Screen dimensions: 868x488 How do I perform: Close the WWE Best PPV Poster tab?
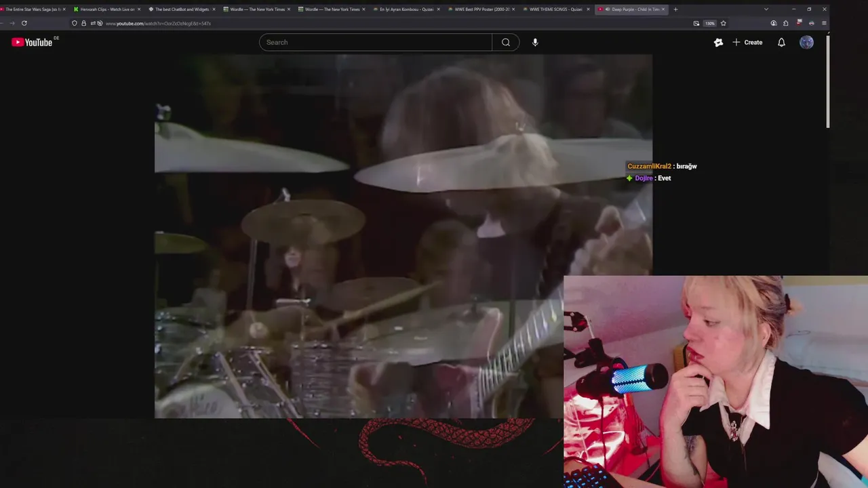point(513,9)
